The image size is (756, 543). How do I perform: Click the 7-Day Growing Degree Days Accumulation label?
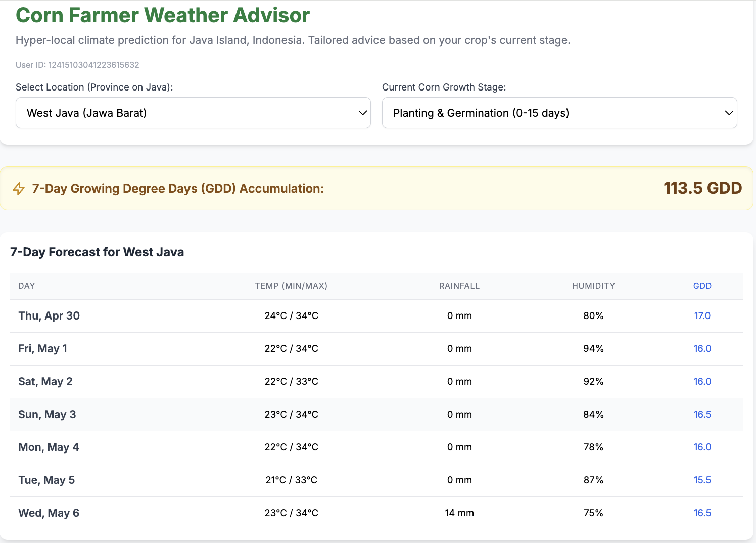178,189
